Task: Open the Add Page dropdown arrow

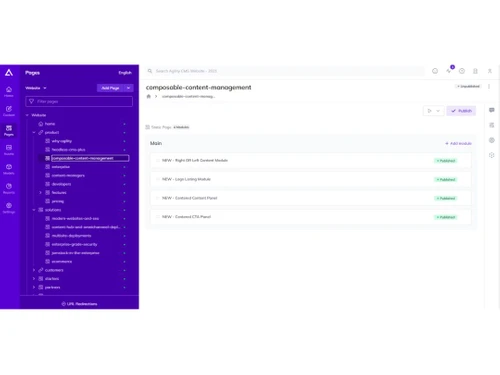Action: tap(128, 88)
